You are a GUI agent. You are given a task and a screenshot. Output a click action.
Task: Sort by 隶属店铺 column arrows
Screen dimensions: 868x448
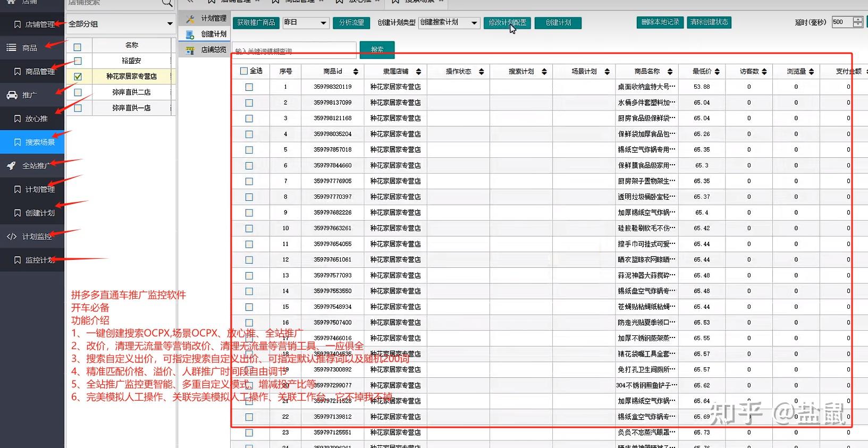click(x=418, y=71)
